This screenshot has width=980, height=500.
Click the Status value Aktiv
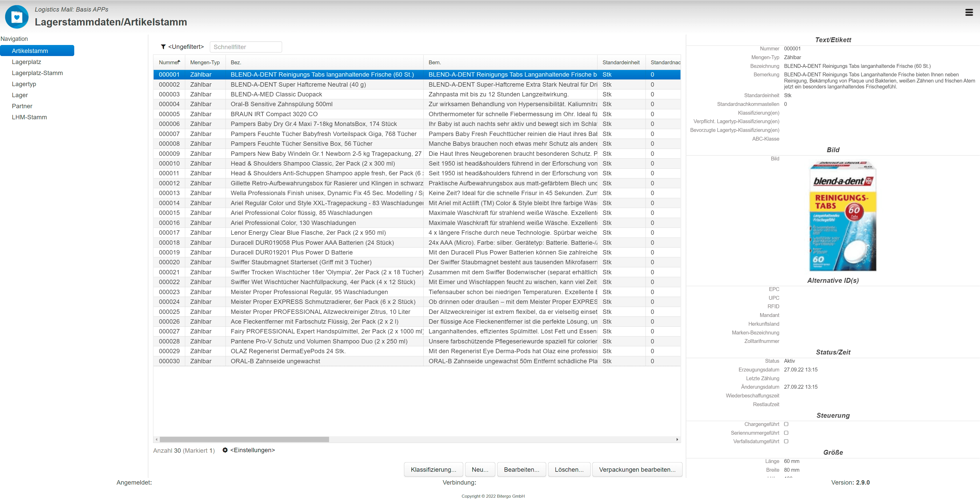[789, 361]
